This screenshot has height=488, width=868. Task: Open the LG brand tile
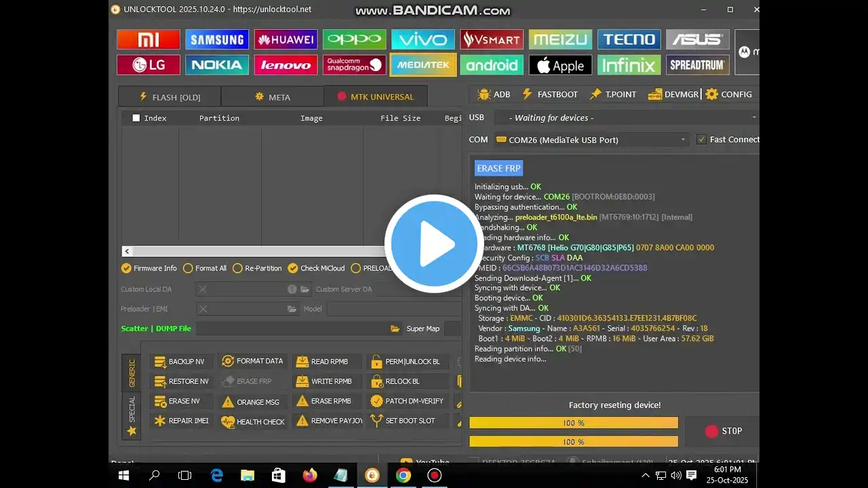pos(149,65)
